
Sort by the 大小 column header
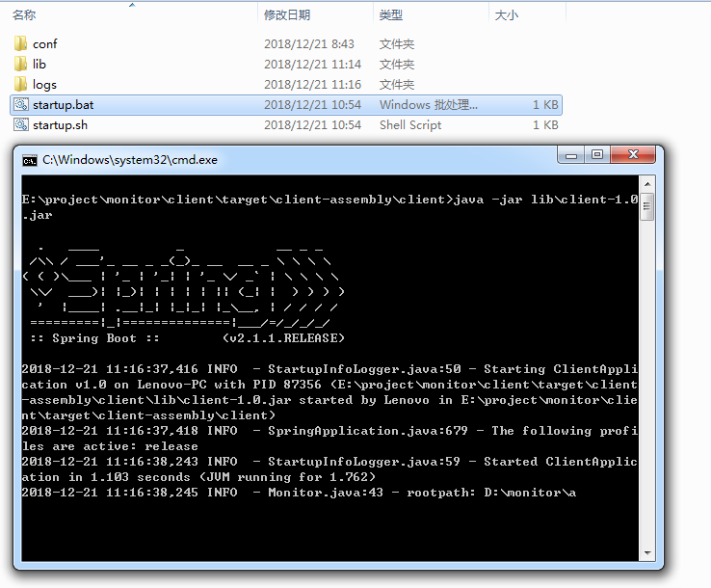[x=507, y=15]
